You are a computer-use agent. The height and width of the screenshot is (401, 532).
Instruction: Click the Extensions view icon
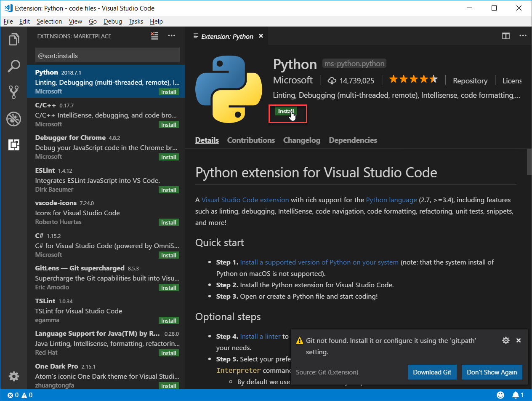(14, 145)
